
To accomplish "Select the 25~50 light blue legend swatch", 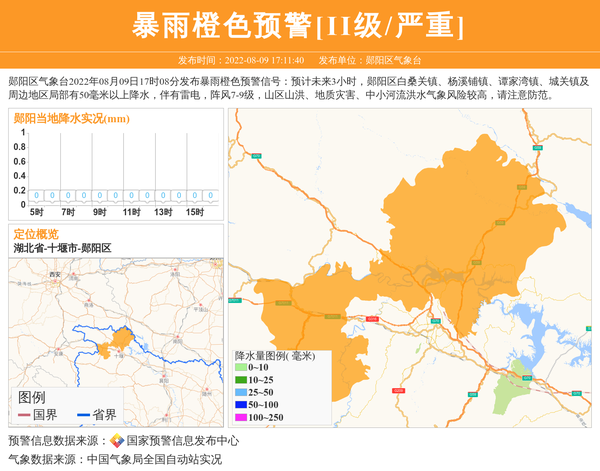I will (241, 393).
